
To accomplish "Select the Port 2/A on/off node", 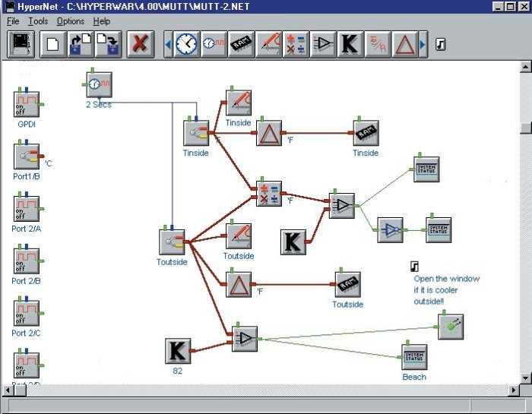I will coord(27,207).
